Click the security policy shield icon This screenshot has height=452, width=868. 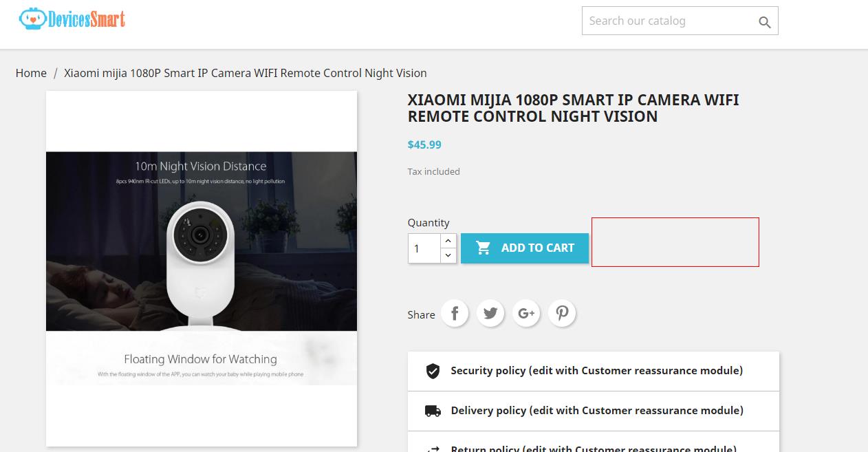[433, 371]
